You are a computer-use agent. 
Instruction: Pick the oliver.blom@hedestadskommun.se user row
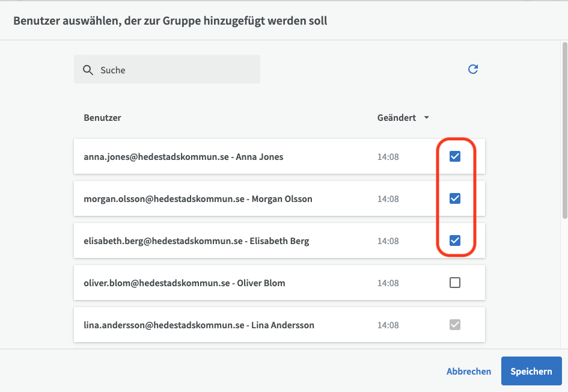click(184, 283)
